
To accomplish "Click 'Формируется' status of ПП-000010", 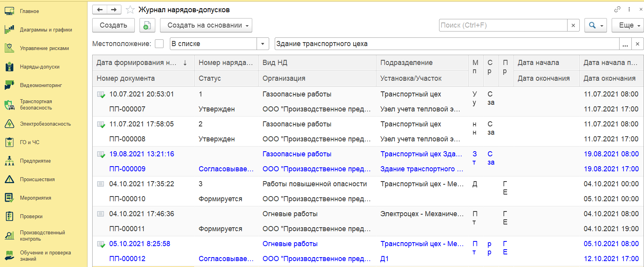I will coord(220,199).
